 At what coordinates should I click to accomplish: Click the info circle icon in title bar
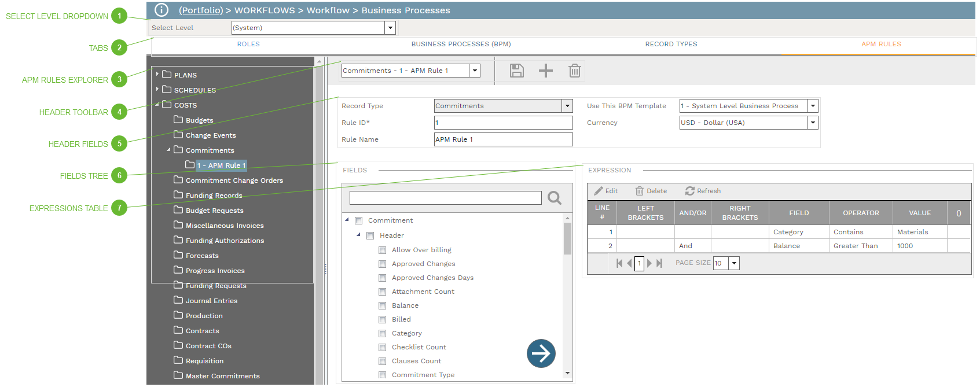coord(162,10)
